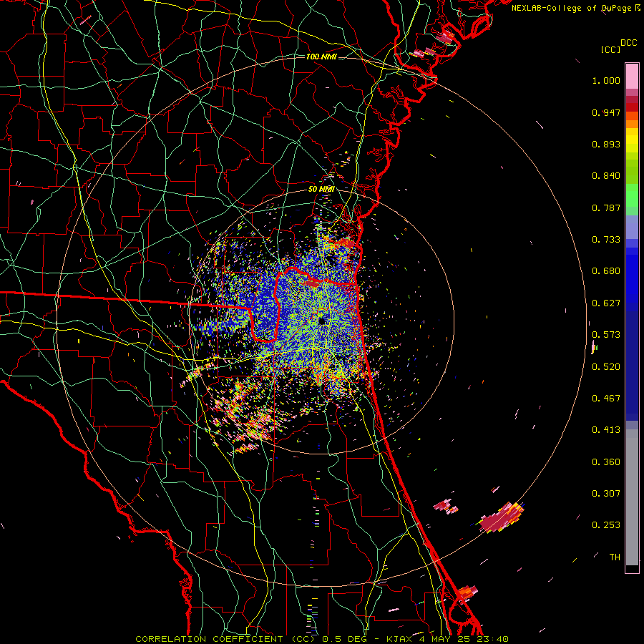Click the 0.947 legend value
The width and height of the screenshot is (644, 644).
click(606, 112)
